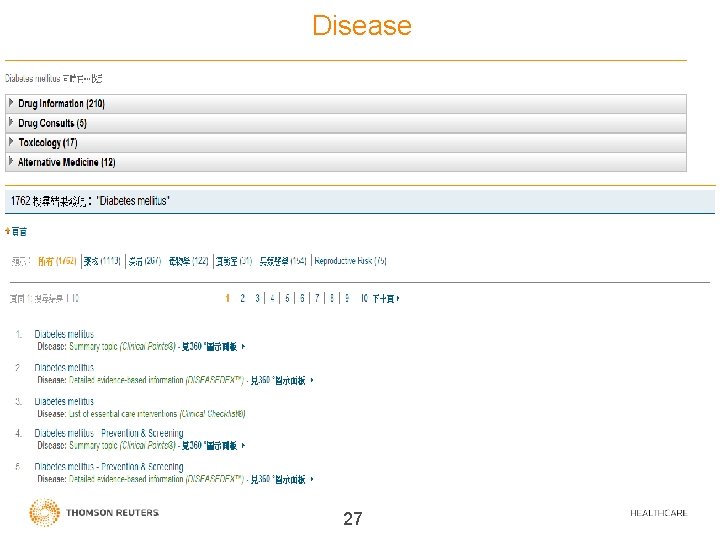Open the 360° view panel for result 4
This screenshot has height=540, width=720.
pyautogui.click(x=214, y=445)
